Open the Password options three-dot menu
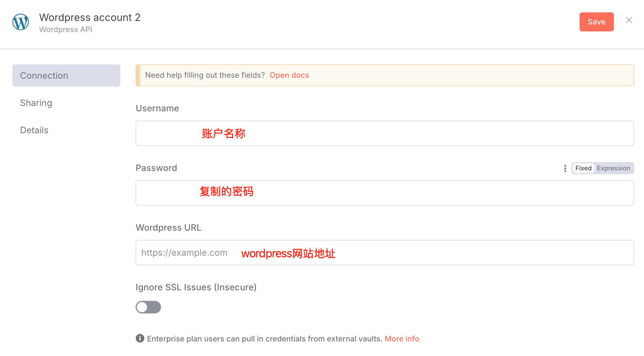Viewport: 644px width, 356px height. point(565,168)
